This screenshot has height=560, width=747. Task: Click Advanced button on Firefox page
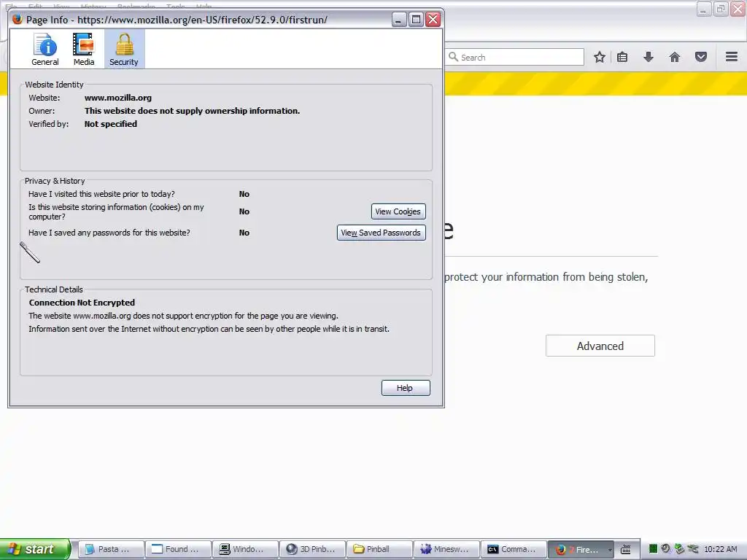600,346
